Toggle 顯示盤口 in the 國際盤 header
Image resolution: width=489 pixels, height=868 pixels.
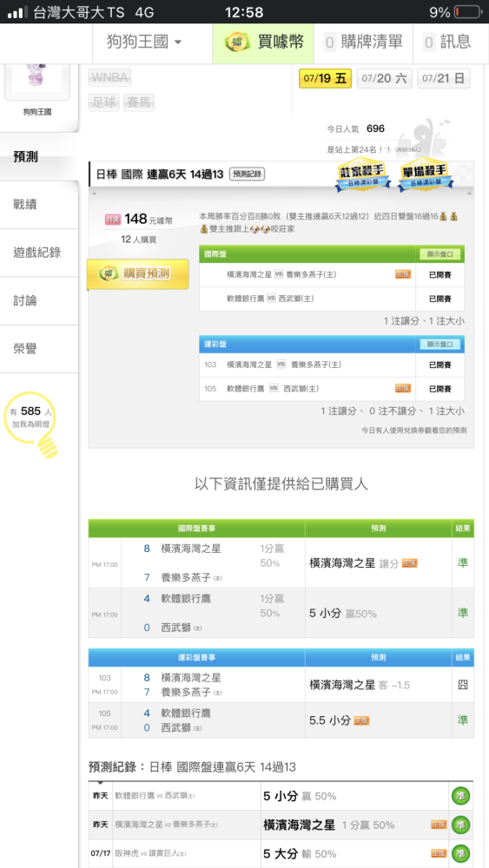point(440,254)
